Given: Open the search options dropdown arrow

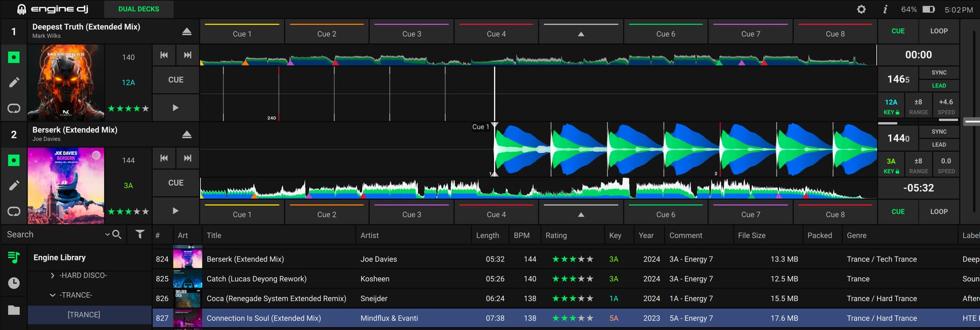Looking at the screenshot, I should click(x=107, y=234).
